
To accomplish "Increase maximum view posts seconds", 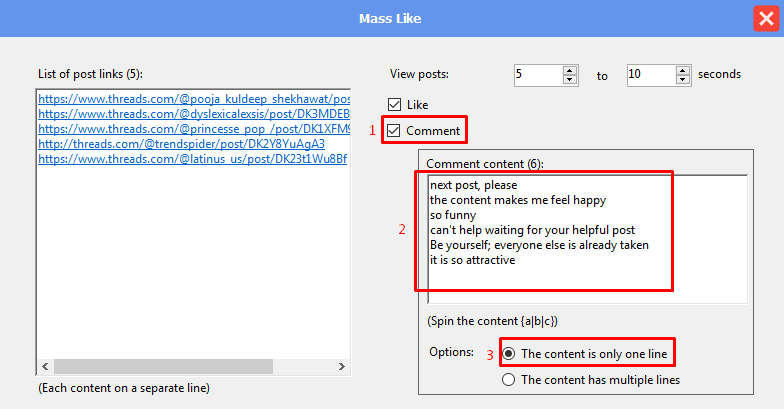I will pos(682,70).
